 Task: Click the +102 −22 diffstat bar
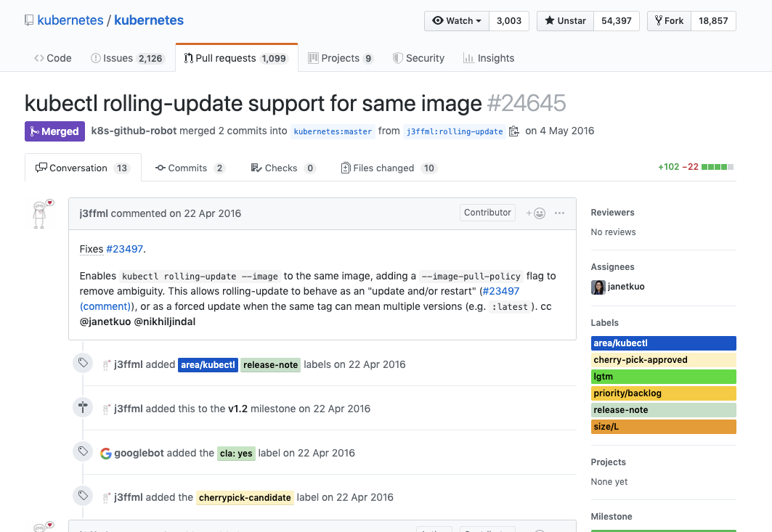696,167
